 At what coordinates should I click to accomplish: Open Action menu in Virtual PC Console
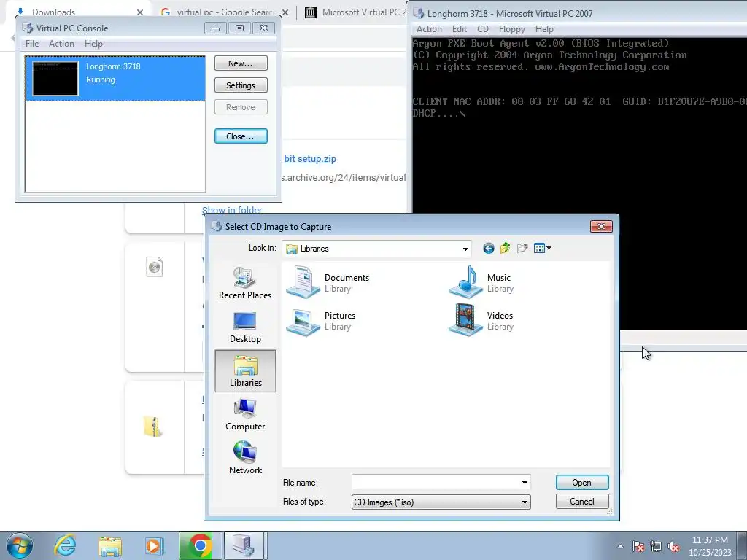point(61,43)
